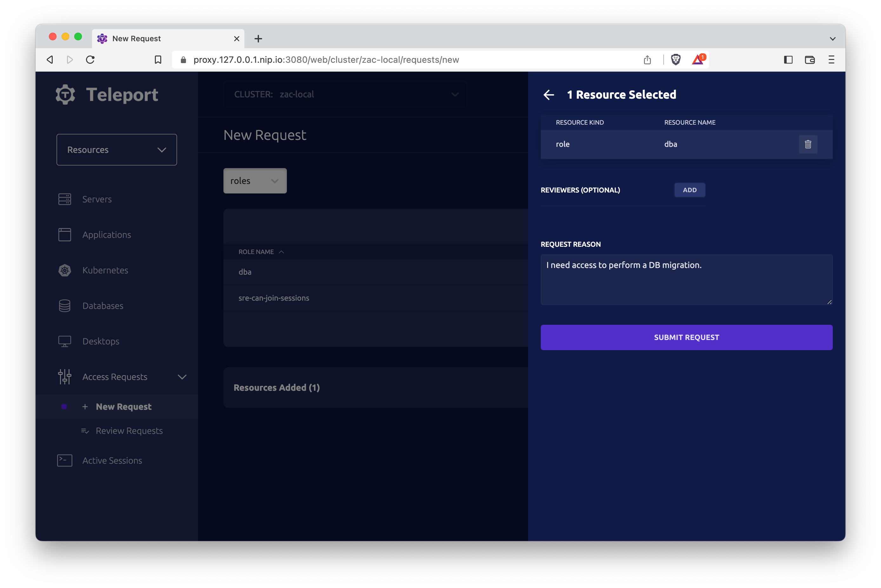Expand the roles filter dropdown
Image resolution: width=881 pixels, height=588 pixels.
point(255,180)
